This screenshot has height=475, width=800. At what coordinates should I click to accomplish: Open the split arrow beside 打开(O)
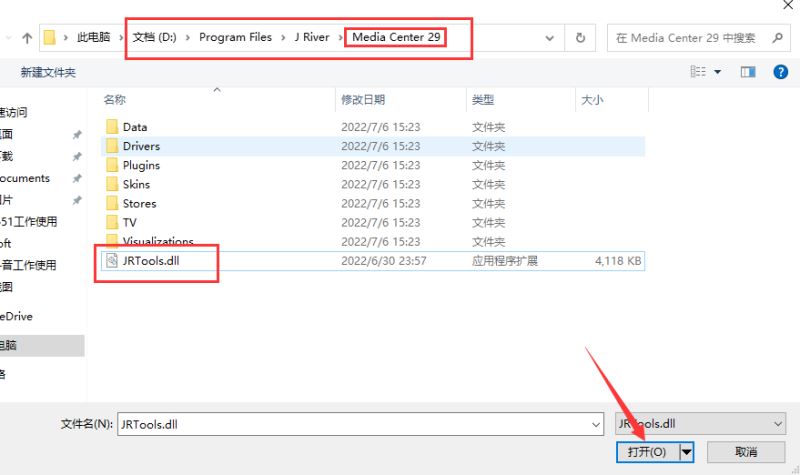(x=687, y=452)
